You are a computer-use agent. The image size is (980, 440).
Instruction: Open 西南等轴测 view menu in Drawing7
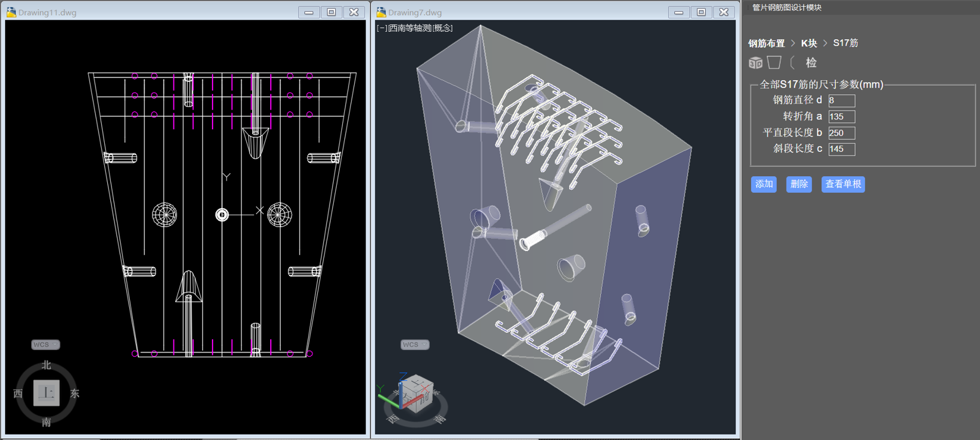410,28
